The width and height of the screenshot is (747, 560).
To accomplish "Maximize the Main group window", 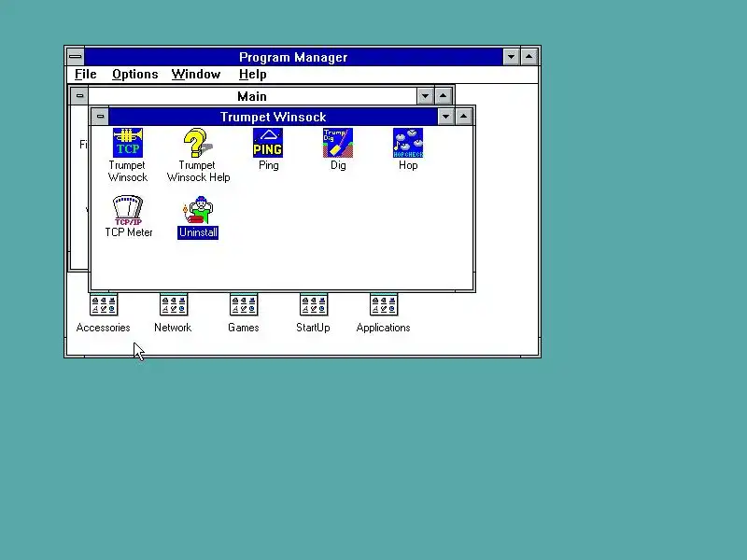I will (443, 96).
